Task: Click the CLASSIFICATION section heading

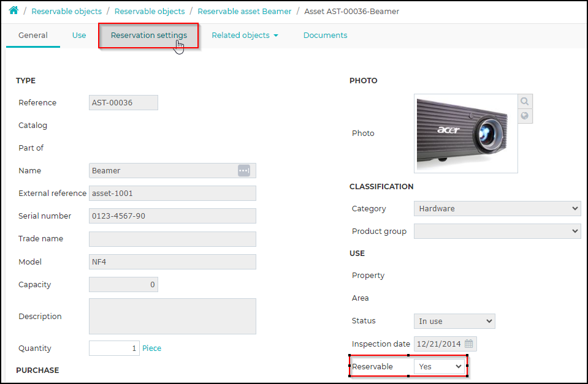Action: point(381,187)
